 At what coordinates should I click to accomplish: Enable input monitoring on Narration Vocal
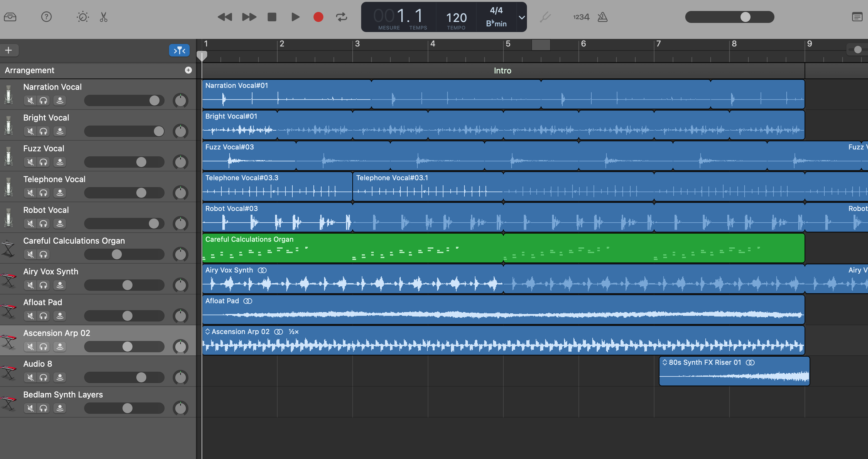(x=60, y=100)
